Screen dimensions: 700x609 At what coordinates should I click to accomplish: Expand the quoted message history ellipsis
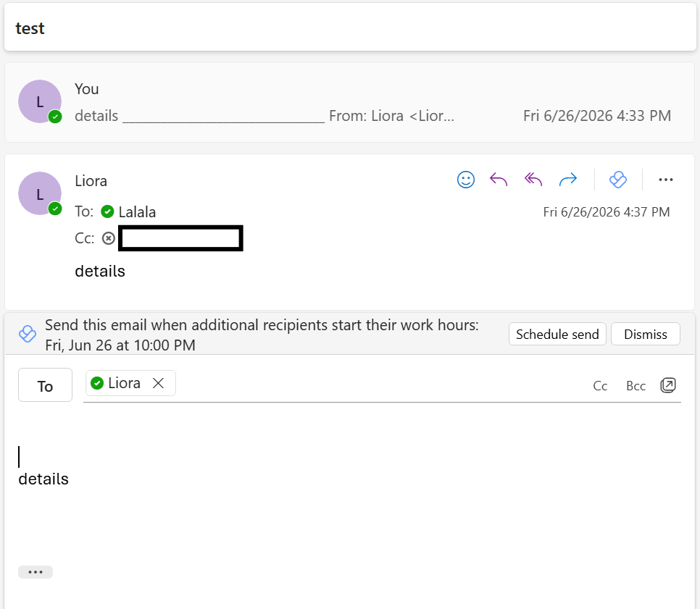tap(36, 572)
